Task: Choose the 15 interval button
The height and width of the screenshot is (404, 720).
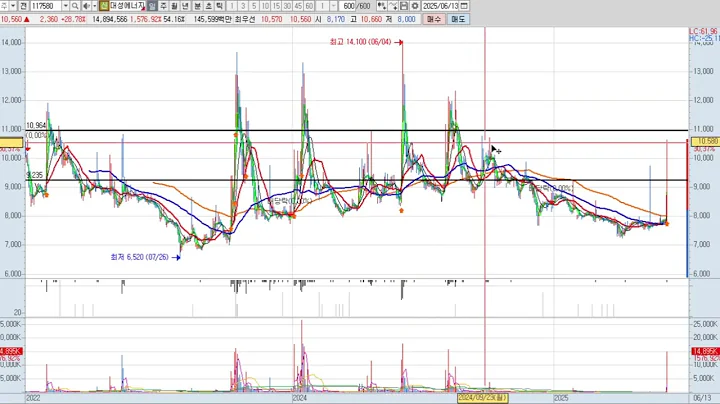Action: tap(276, 6)
